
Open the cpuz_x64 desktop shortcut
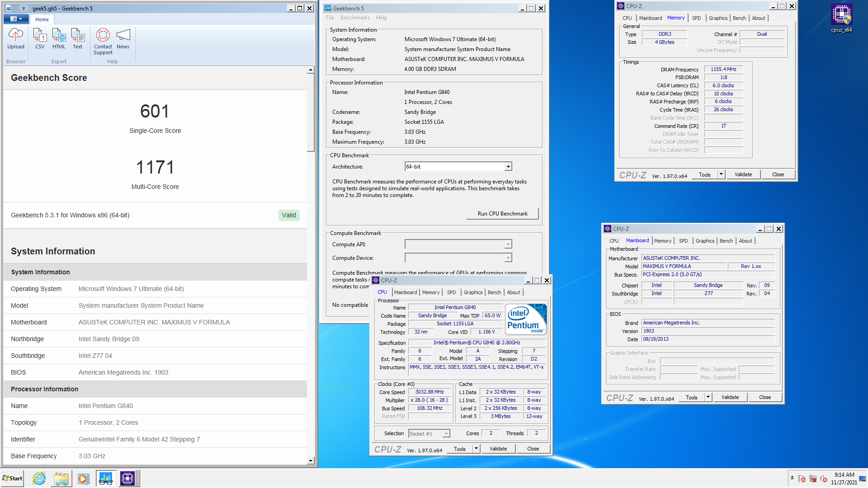(841, 19)
